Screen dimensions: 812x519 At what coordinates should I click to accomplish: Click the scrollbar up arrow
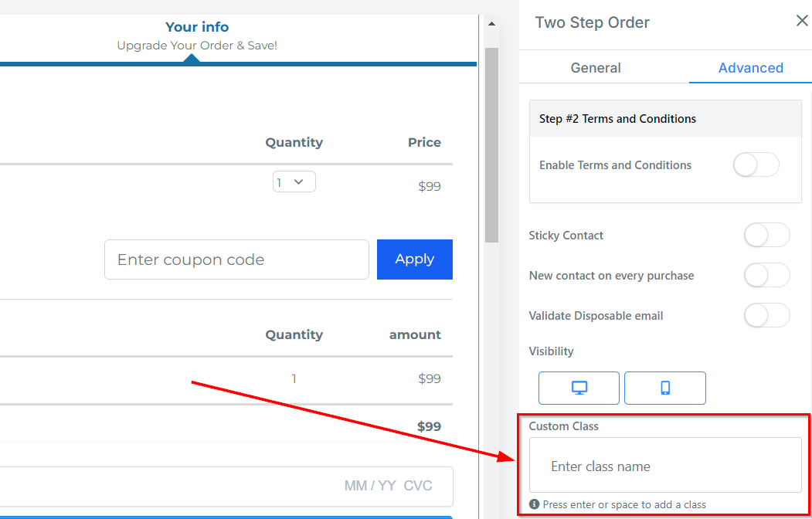(491, 24)
